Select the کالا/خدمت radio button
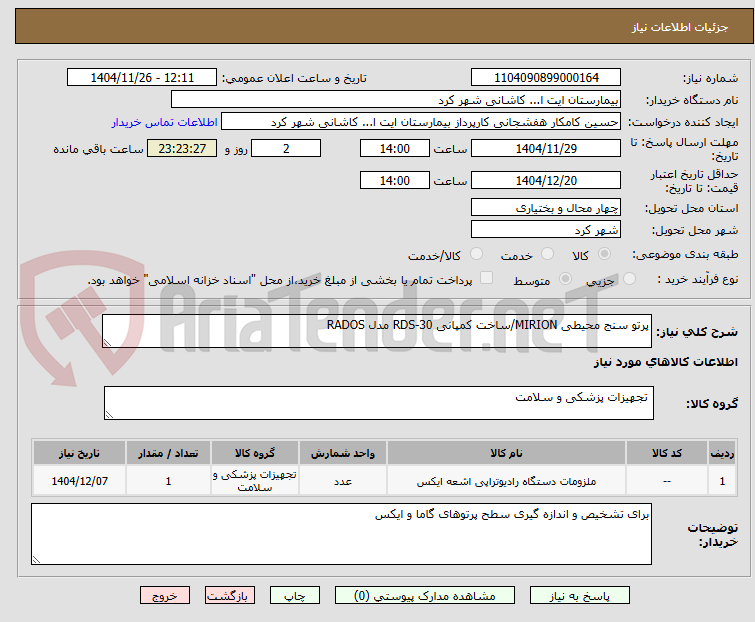The image size is (755, 622). click(476, 254)
